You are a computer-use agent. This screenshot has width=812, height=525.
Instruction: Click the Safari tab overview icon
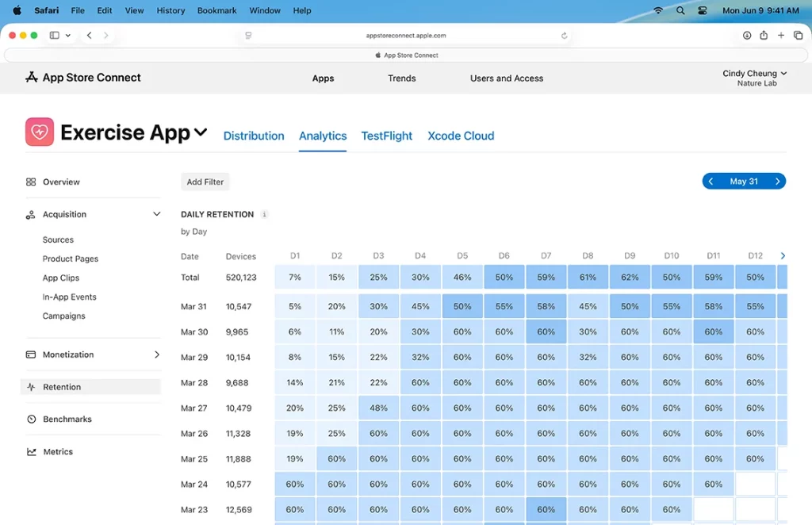[799, 35]
